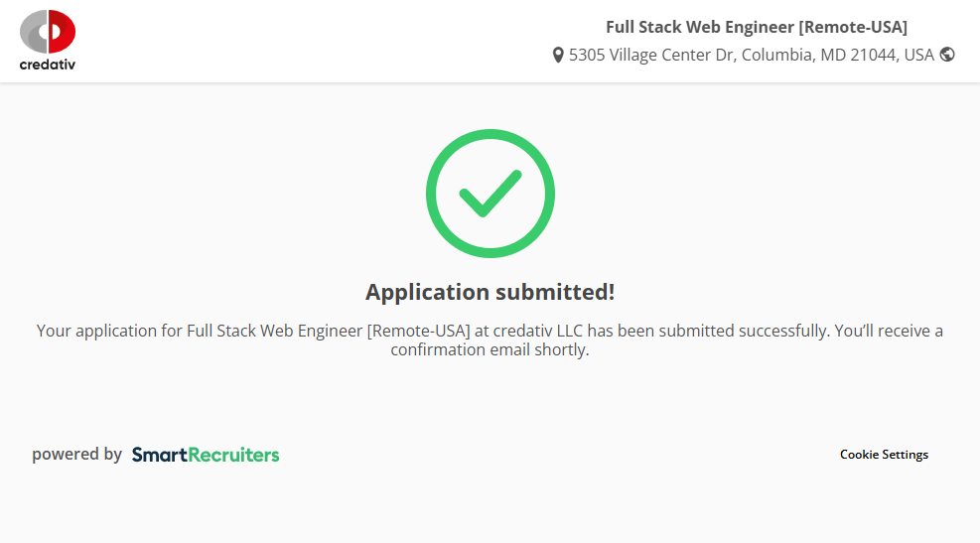Click 'Your application for' text in message

tap(109, 331)
